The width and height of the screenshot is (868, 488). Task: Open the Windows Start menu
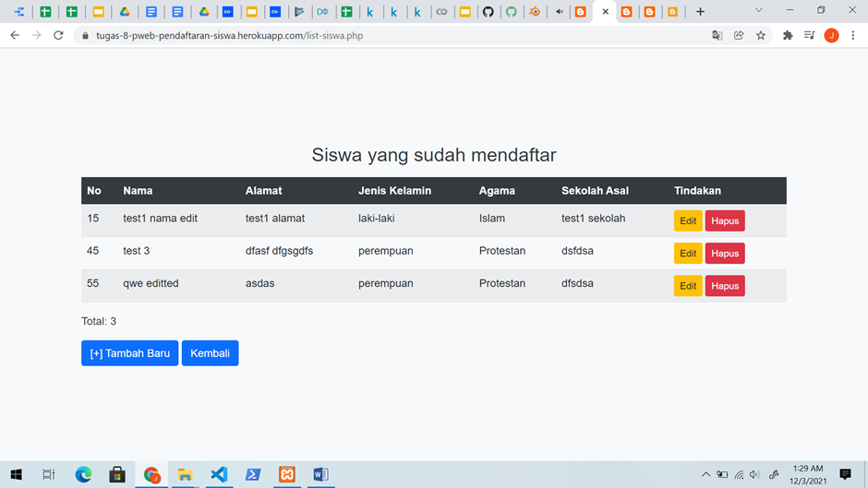point(16,474)
